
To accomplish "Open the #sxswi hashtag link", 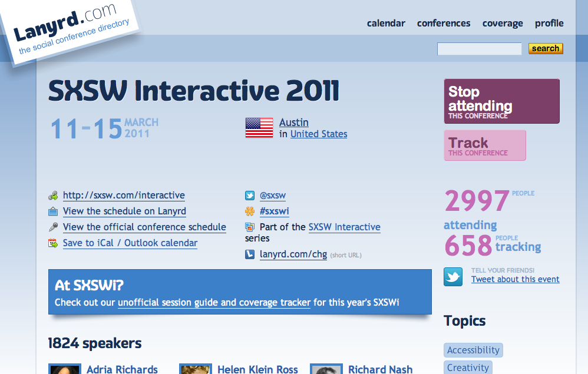I will [x=275, y=211].
